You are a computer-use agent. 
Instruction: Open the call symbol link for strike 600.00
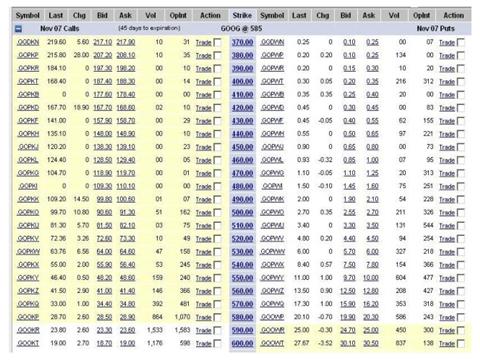tap(28, 343)
